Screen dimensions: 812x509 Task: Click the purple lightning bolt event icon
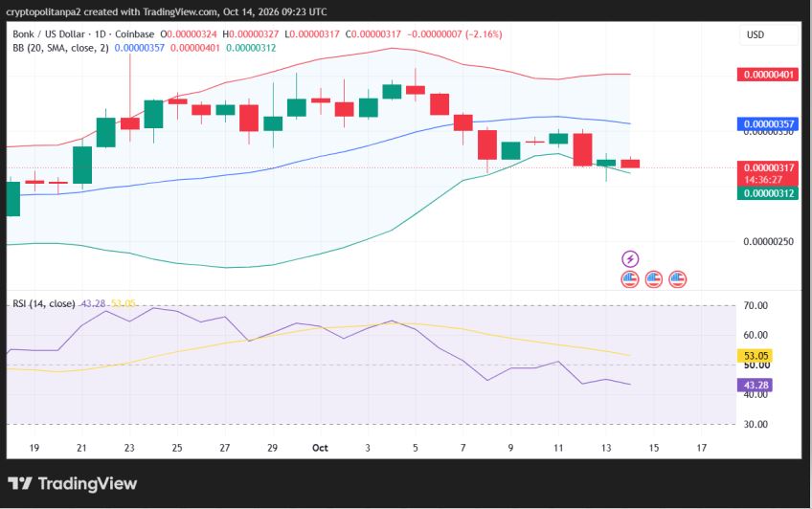pos(630,258)
